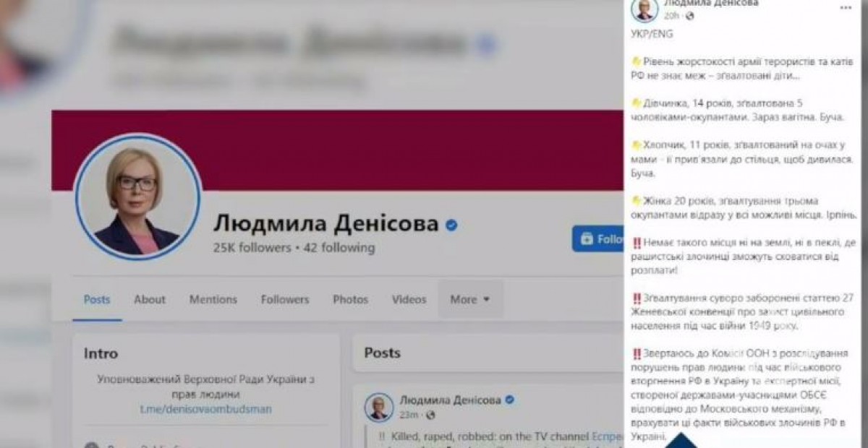This screenshot has width=868, height=448.
Task: Switch to the Posts tab
Action: (97, 299)
